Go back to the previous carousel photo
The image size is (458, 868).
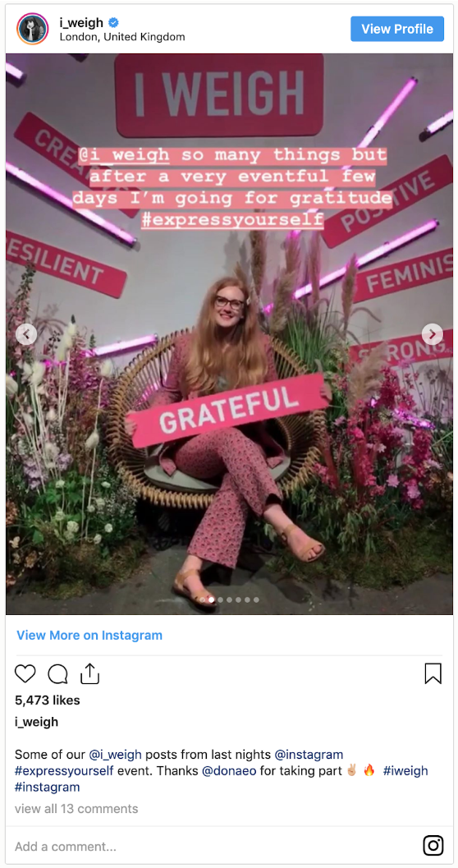[26, 333]
